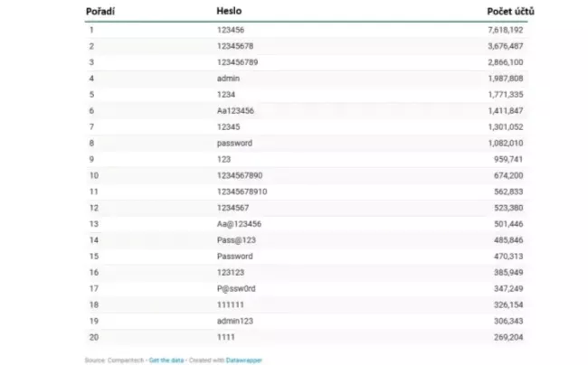Select the 'Aa@123456' password cell
Screen dimensions: 588x365
237,223
